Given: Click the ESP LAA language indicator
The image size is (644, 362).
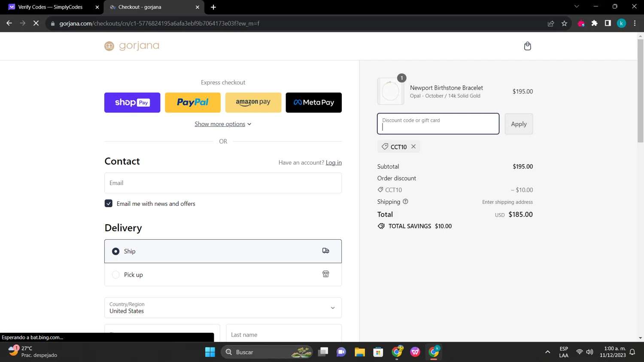Looking at the screenshot, I should coord(564,352).
